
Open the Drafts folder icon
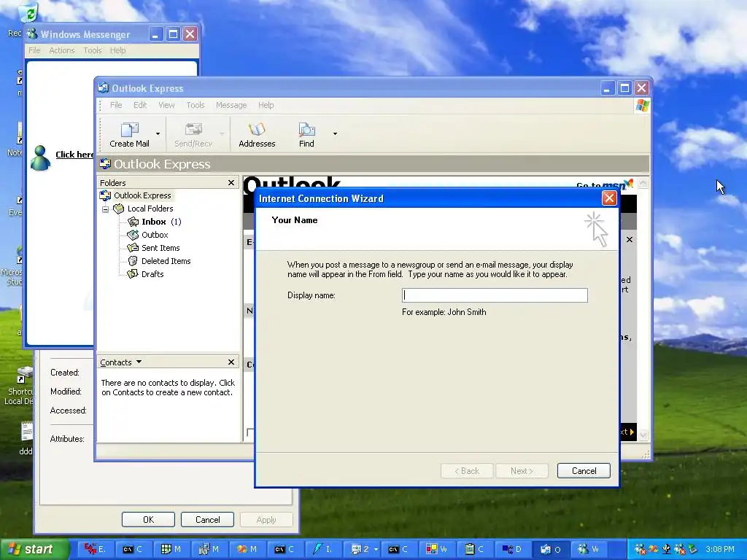click(133, 274)
